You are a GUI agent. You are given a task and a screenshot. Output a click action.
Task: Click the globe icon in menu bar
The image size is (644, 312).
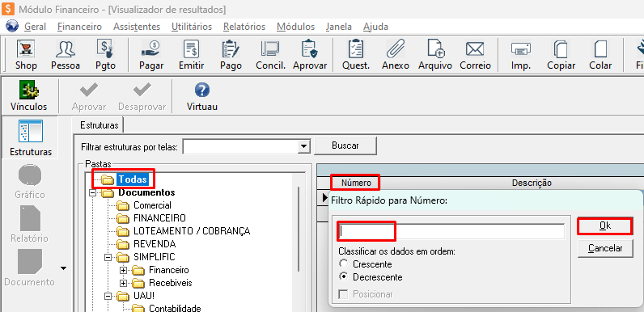(x=12, y=27)
